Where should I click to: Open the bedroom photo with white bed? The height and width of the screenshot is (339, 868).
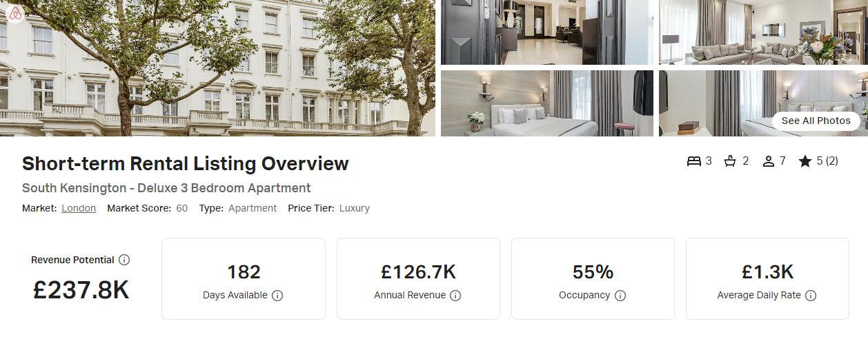pos(547,103)
